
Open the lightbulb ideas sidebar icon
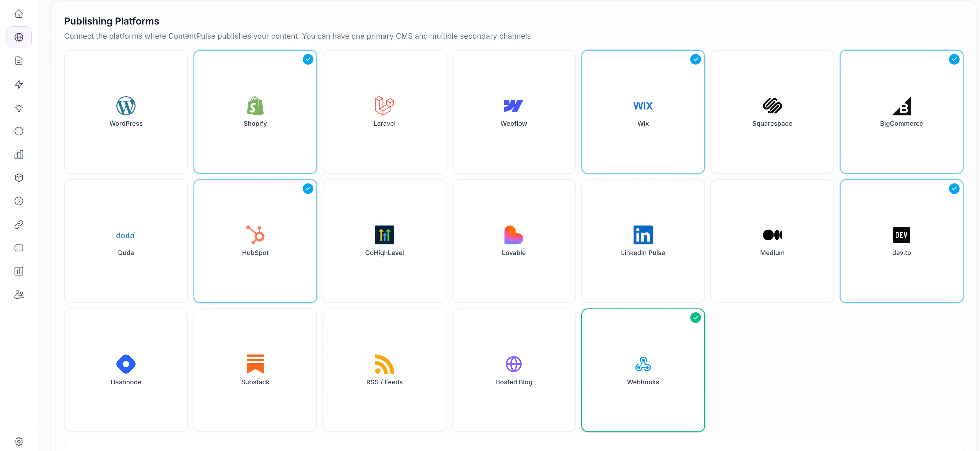click(19, 108)
